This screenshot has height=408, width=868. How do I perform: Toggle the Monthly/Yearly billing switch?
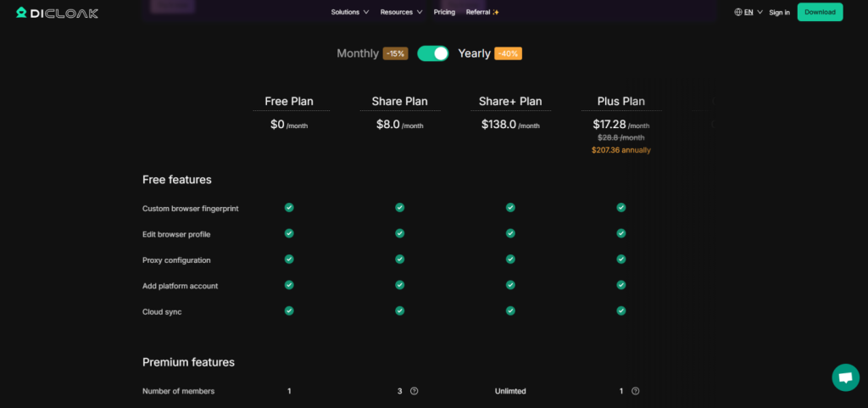pyautogui.click(x=433, y=53)
